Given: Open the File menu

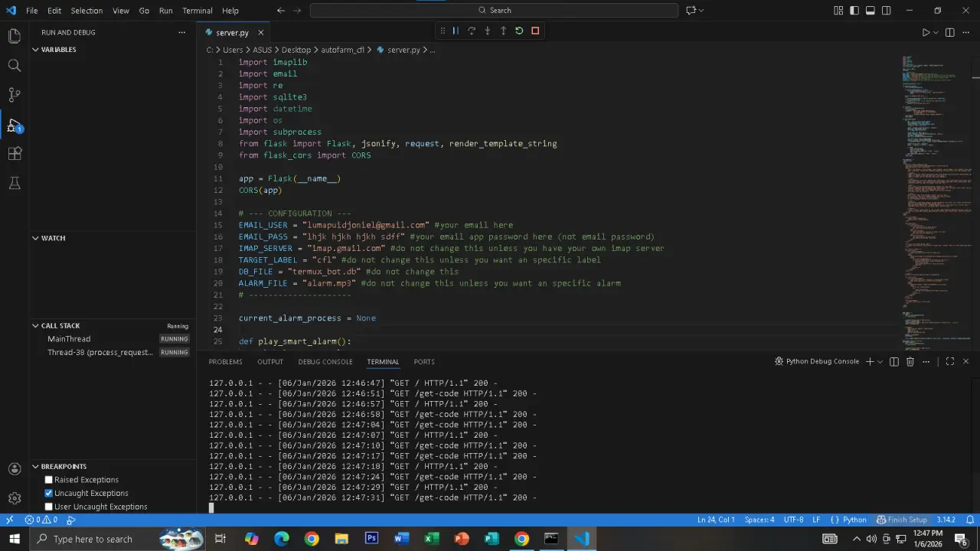Looking at the screenshot, I should coord(31,11).
